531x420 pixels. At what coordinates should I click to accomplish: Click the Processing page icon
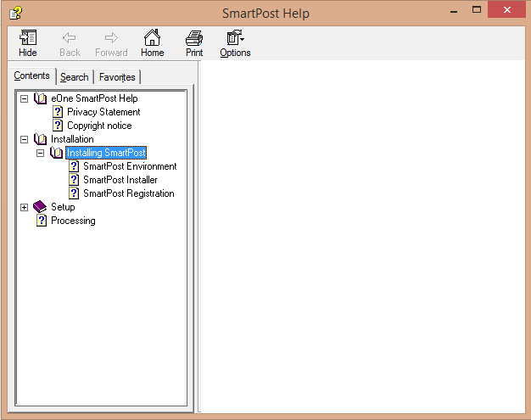coord(42,221)
